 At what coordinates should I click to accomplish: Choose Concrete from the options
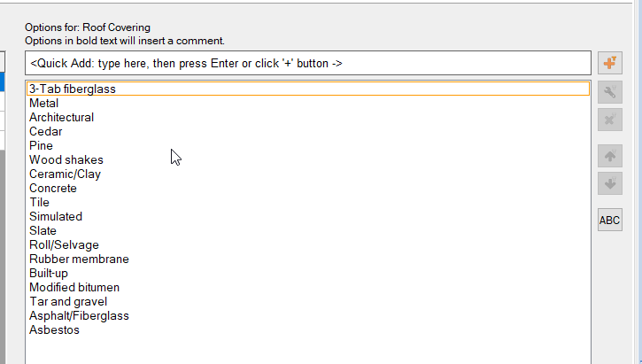[x=53, y=189]
